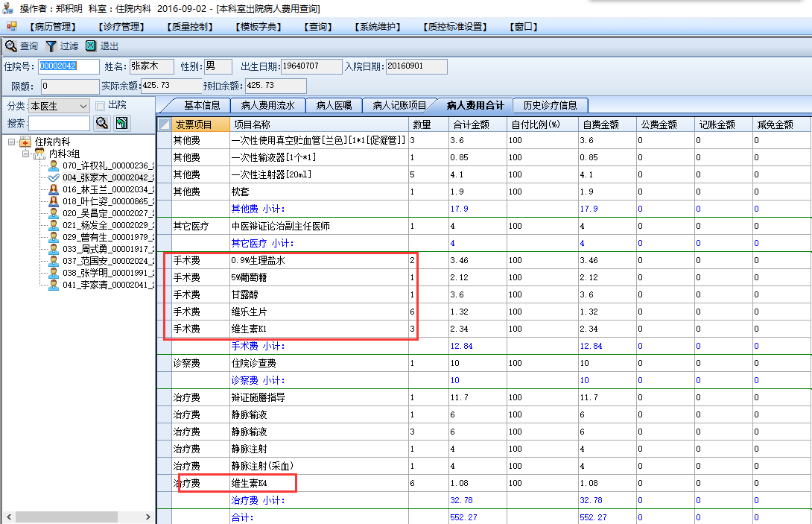Collapse the 内科3组 tree node
The width and height of the screenshot is (812, 524).
[x=25, y=154]
